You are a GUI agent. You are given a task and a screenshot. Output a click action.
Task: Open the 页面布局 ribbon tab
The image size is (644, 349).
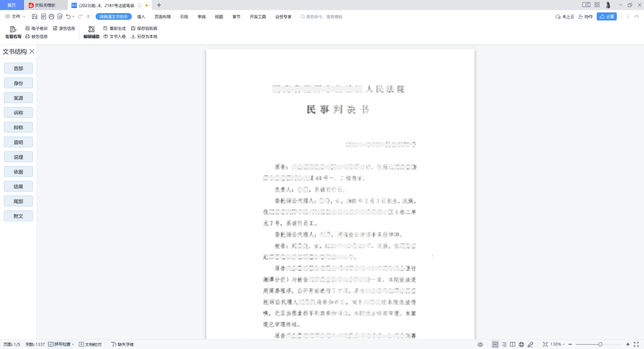coord(163,17)
